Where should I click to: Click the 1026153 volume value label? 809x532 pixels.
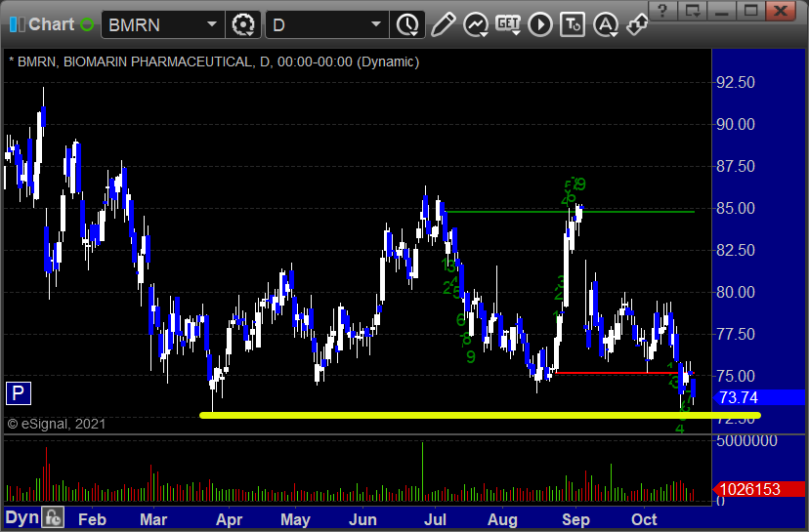pos(758,489)
